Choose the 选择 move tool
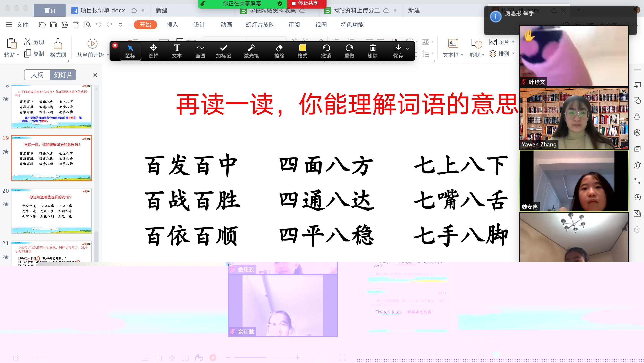Image resolution: width=644 pixels, height=363 pixels. (x=153, y=51)
